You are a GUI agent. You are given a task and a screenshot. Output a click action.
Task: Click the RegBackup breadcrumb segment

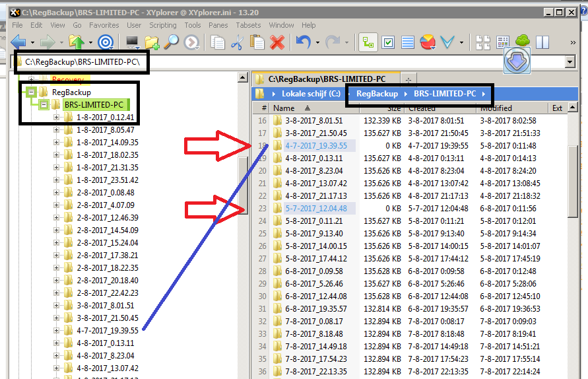(x=378, y=94)
